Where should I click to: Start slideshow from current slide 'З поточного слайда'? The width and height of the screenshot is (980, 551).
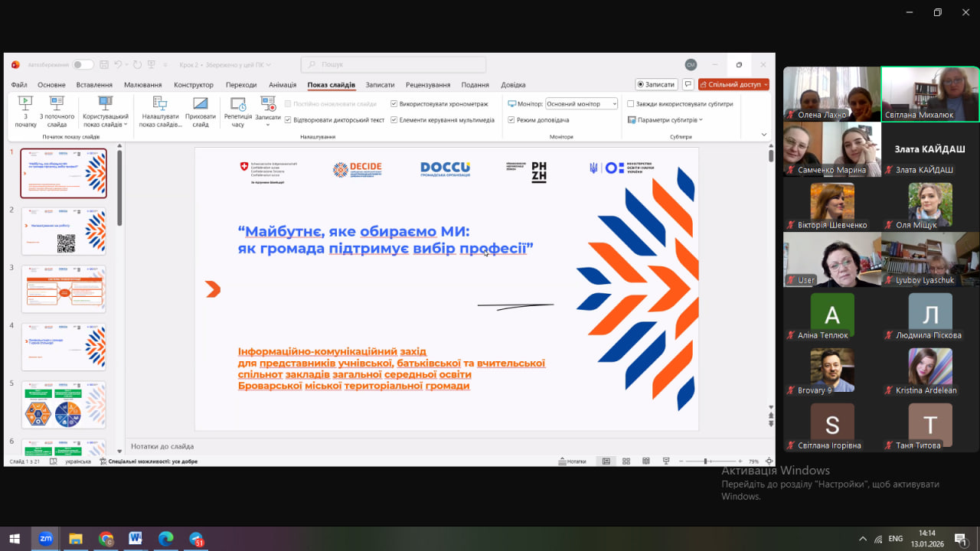(57, 111)
